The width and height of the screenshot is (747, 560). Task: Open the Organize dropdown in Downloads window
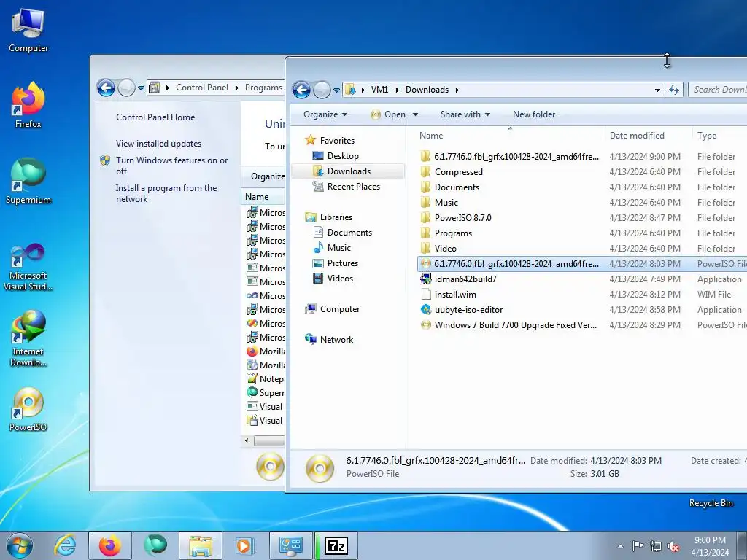click(325, 114)
